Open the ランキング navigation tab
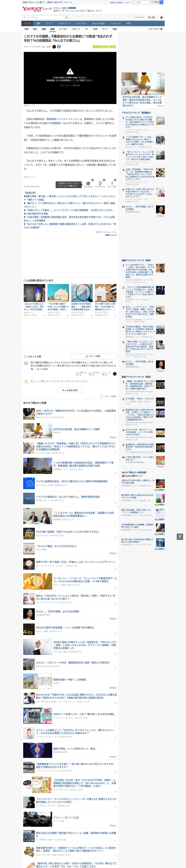 pos(115,24)
